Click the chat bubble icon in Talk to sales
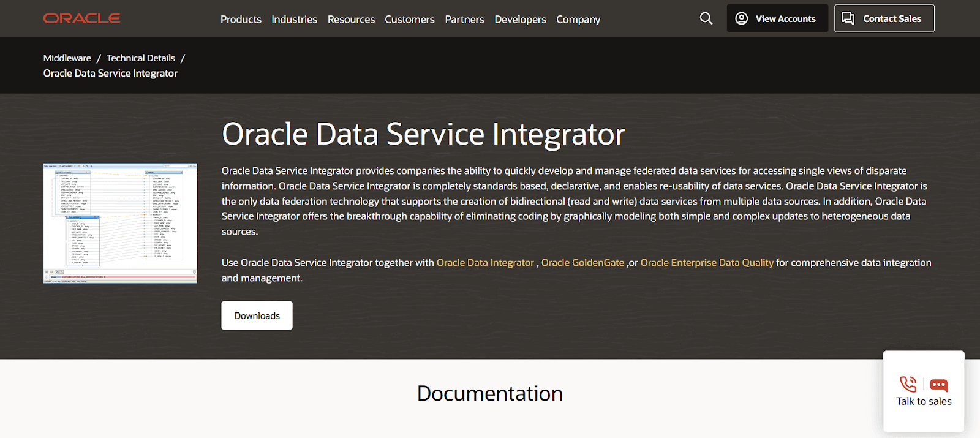This screenshot has height=438, width=980. coord(938,385)
